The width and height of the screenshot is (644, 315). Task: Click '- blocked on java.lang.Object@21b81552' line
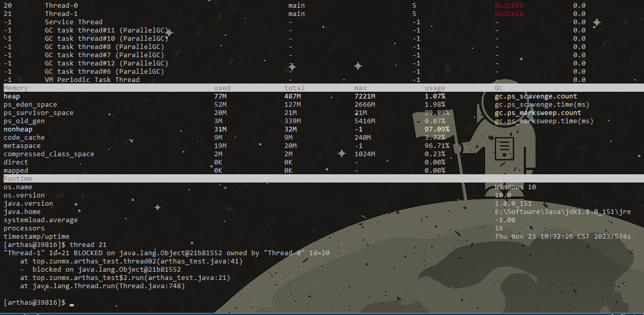click(101, 270)
